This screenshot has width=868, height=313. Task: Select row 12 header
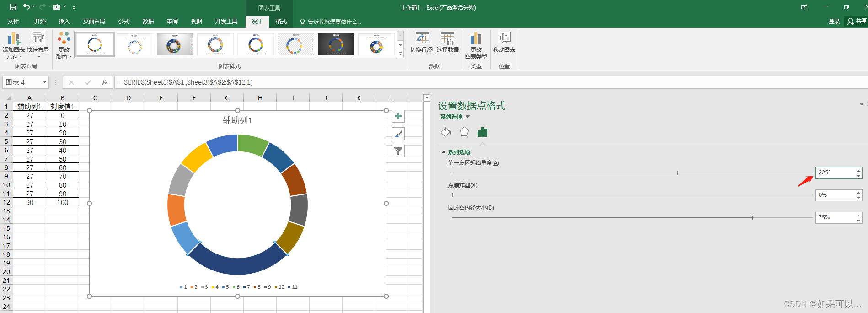6,202
